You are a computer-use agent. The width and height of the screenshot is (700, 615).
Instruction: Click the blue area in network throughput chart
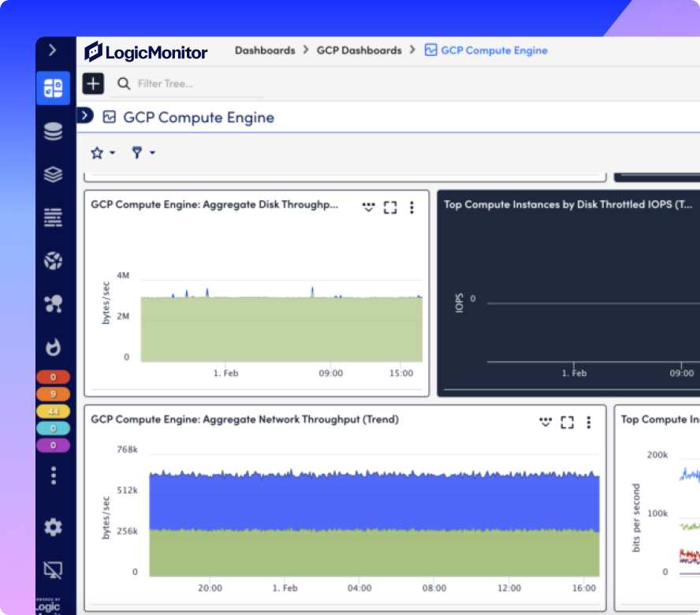coord(374,502)
